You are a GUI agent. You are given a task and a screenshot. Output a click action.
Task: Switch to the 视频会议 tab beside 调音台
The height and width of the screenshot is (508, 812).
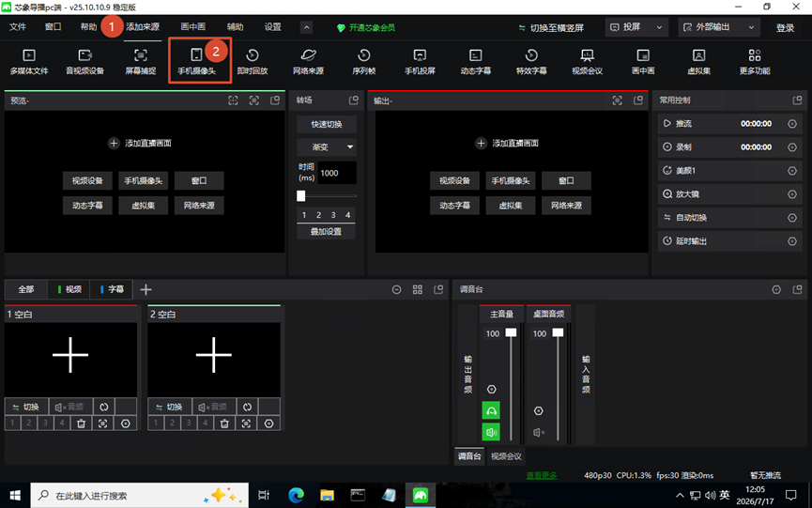[x=506, y=456]
